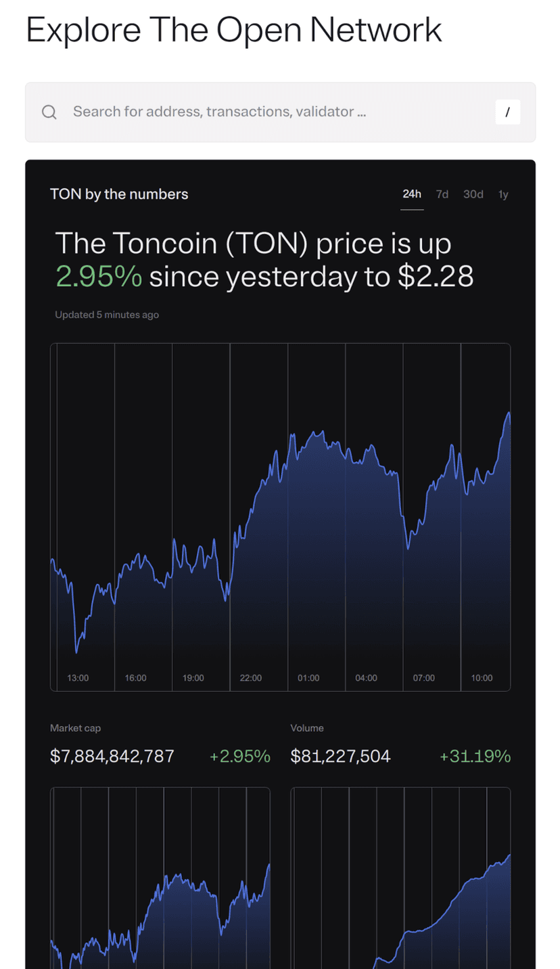Open the Market cap mini chart
Screen dimensions: 560x969
pyautogui.click(x=160, y=880)
